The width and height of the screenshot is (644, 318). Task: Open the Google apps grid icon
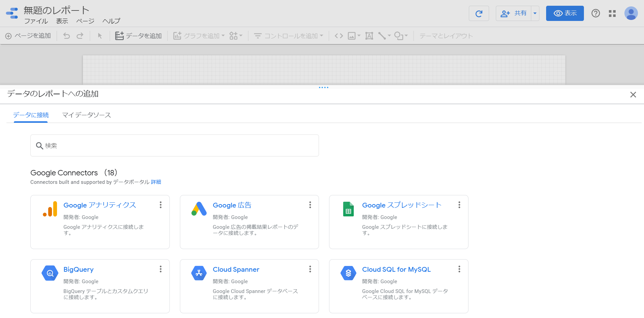coord(612,14)
